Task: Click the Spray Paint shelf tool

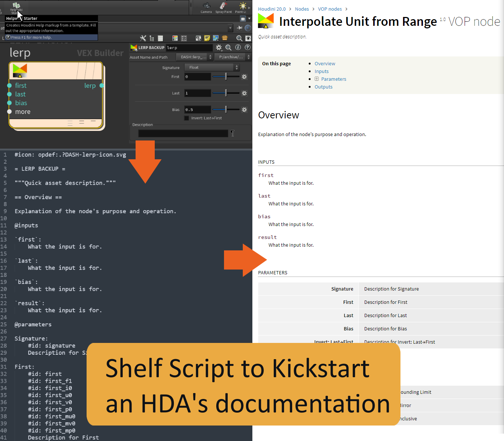Action: [x=224, y=8]
